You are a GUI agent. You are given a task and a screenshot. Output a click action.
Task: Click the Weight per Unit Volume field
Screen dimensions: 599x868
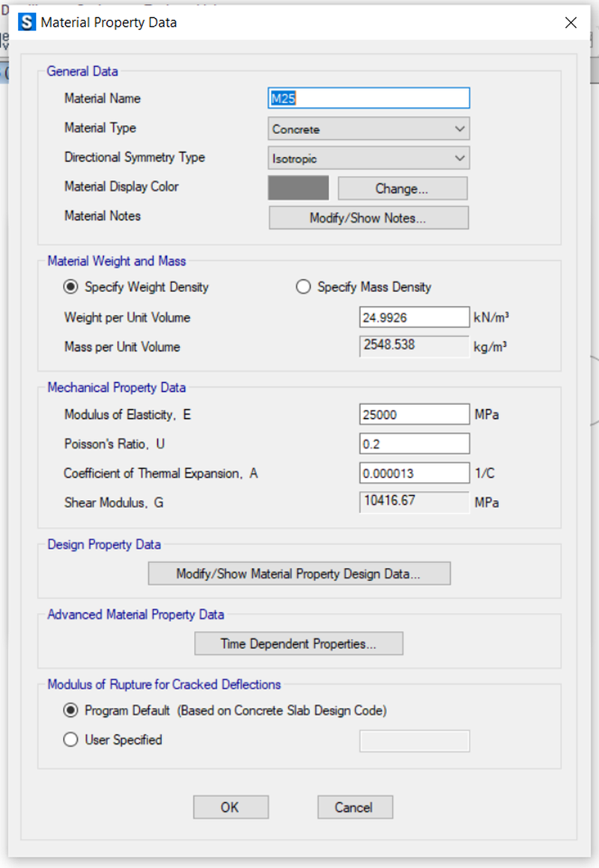coord(414,317)
